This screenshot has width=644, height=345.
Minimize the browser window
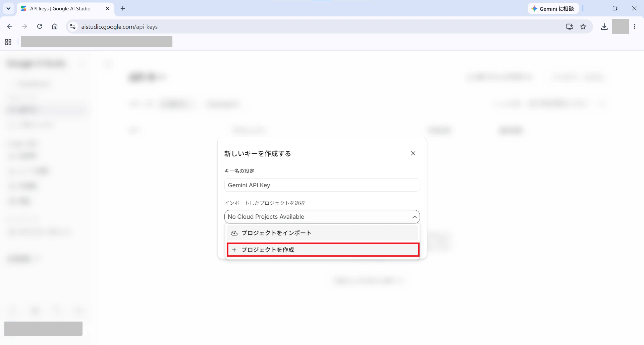[596, 8]
